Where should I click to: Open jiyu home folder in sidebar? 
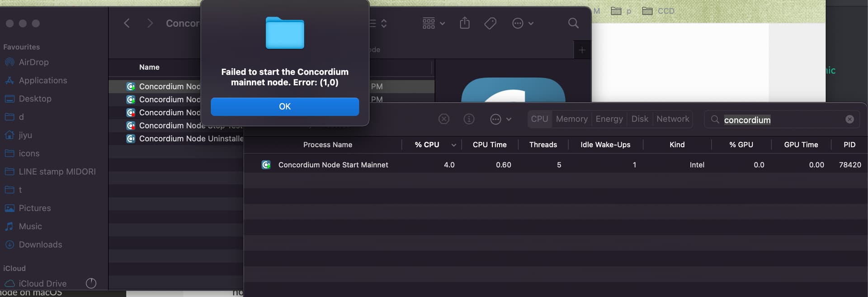[x=19, y=135]
